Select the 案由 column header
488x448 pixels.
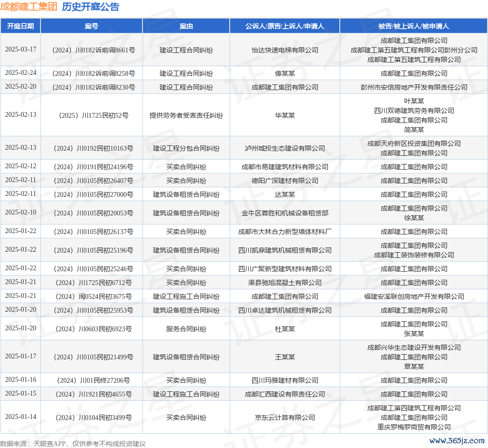point(186,26)
